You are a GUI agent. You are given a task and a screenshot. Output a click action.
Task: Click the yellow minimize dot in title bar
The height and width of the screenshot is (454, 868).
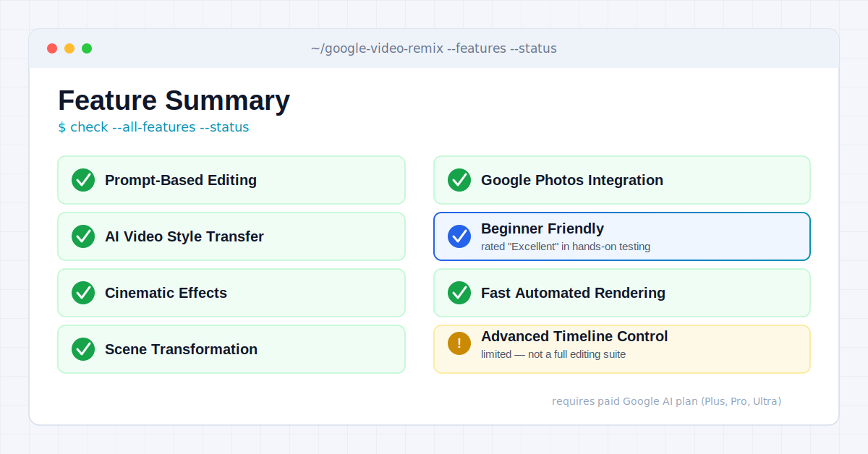(69, 48)
